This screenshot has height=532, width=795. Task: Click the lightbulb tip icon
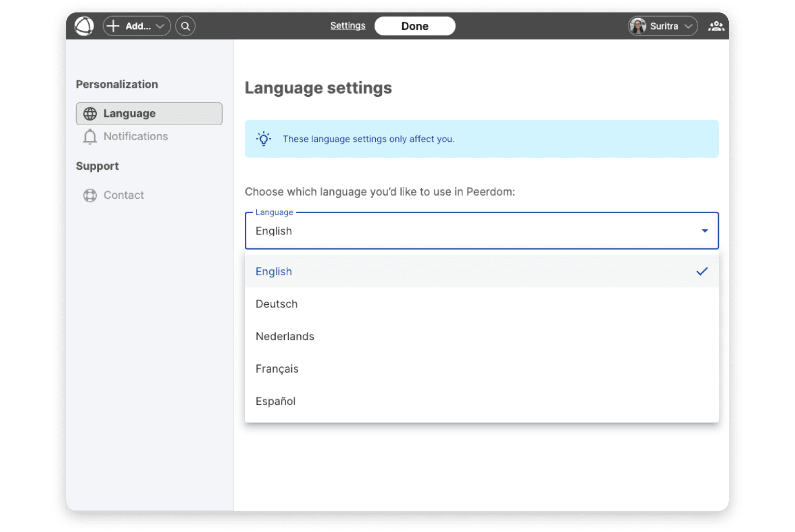(263, 139)
